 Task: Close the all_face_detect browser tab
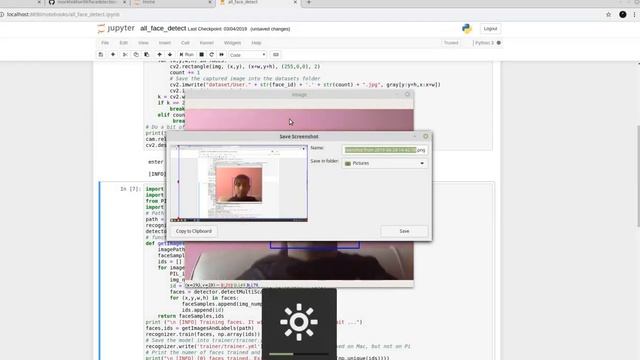(295, 2)
